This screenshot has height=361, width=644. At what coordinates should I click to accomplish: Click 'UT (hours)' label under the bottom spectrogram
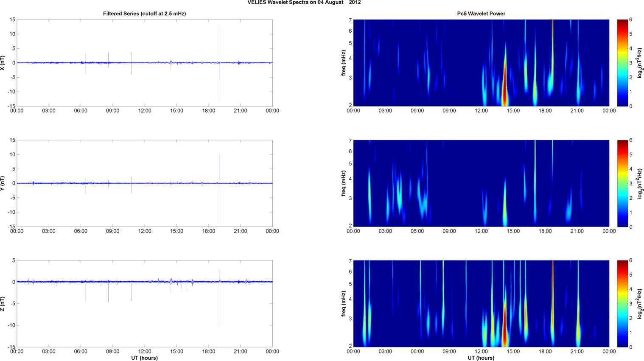481,358
